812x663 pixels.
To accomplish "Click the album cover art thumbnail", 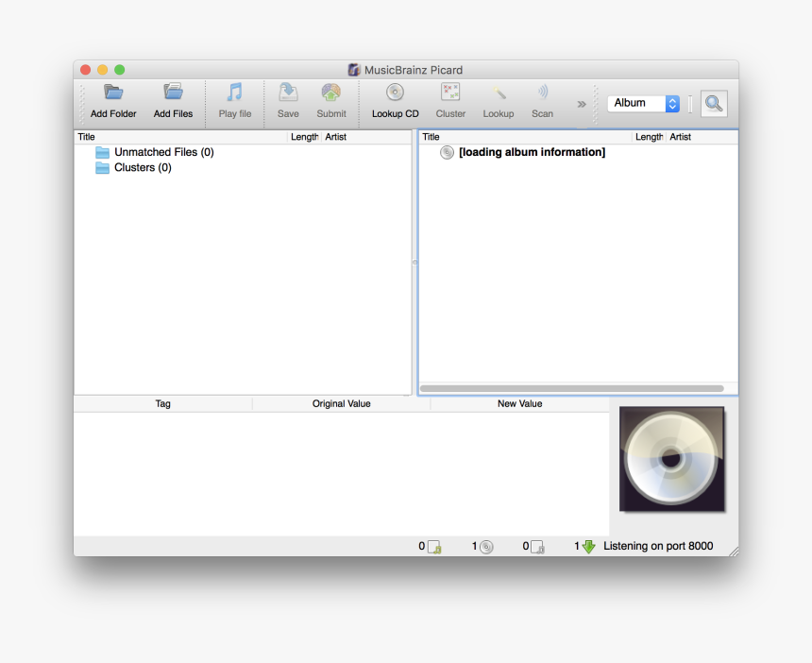I will (x=671, y=459).
